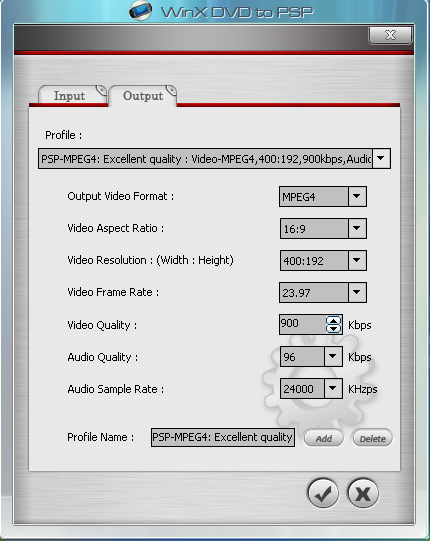This screenshot has height=541, width=430.
Task: Click the 'Video Quality :' label
Action: 102,325
